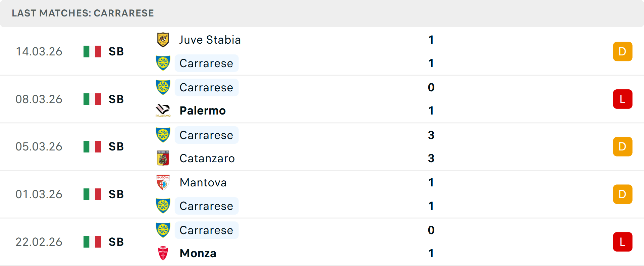Viewport: 644px width, 266px height.
Task: Click the Palermo club logo
Action: tap(163, 110)
